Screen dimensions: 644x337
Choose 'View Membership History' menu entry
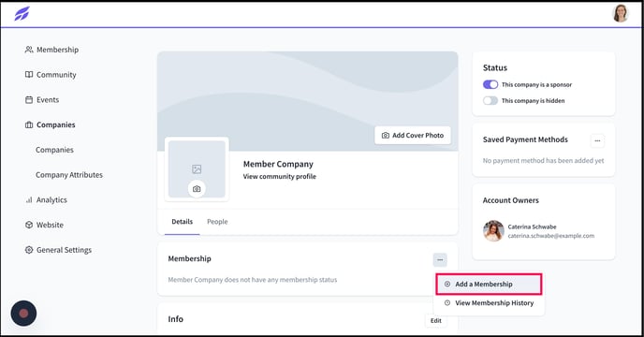click(489, 303)
